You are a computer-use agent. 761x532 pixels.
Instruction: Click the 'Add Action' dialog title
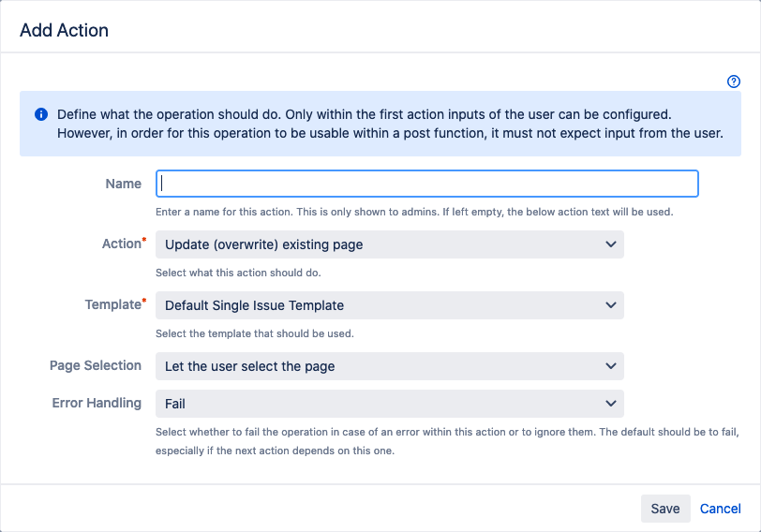(64, 30)
